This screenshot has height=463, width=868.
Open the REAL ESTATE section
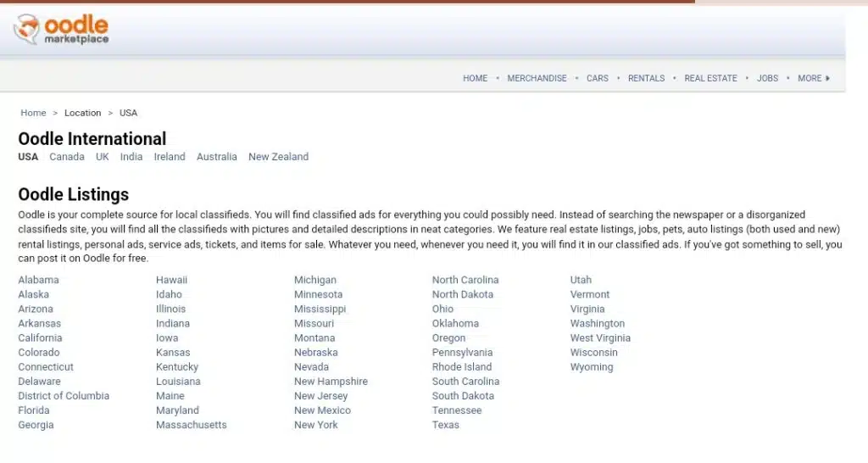(x=710, y=78)
